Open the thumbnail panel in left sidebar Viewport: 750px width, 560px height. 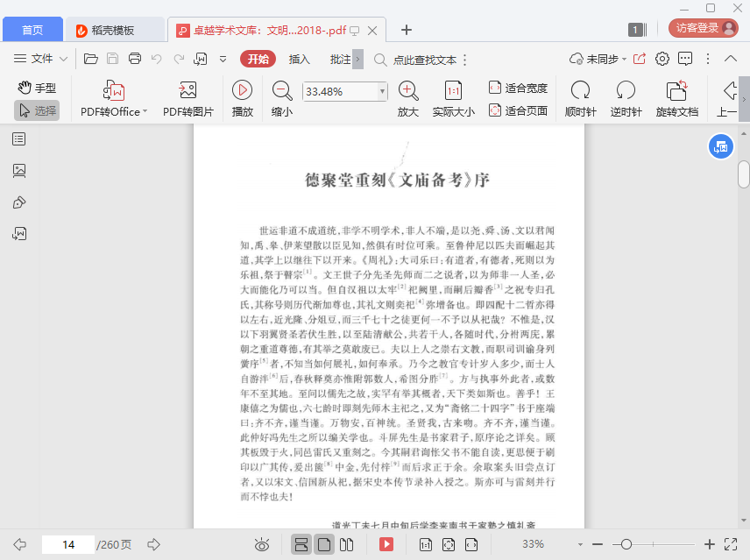tap(19, 170)
